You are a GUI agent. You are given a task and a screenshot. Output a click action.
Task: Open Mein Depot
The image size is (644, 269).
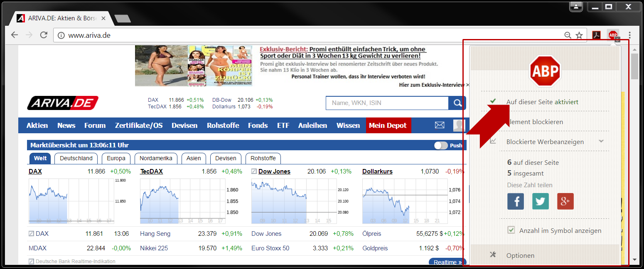click(388, 125)
